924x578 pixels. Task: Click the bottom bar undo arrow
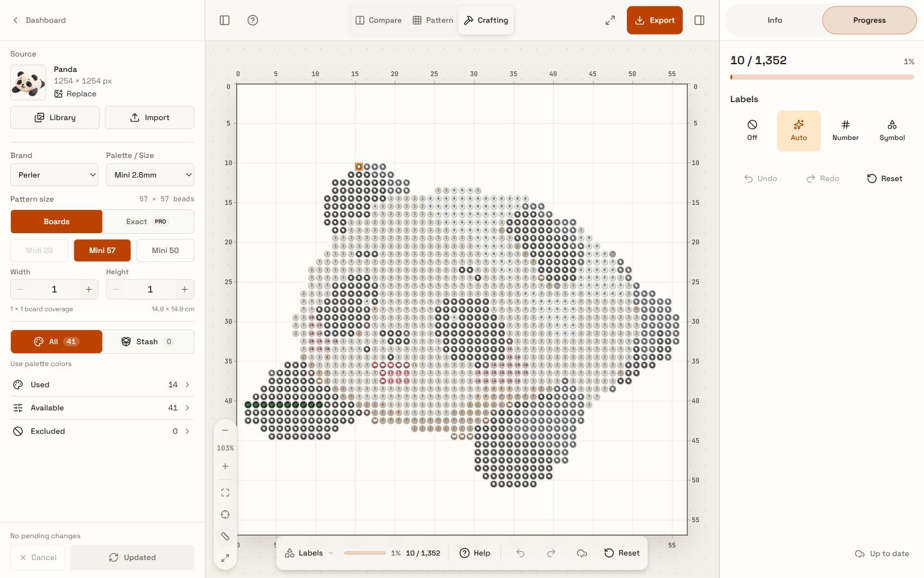[x=520, y=553]
